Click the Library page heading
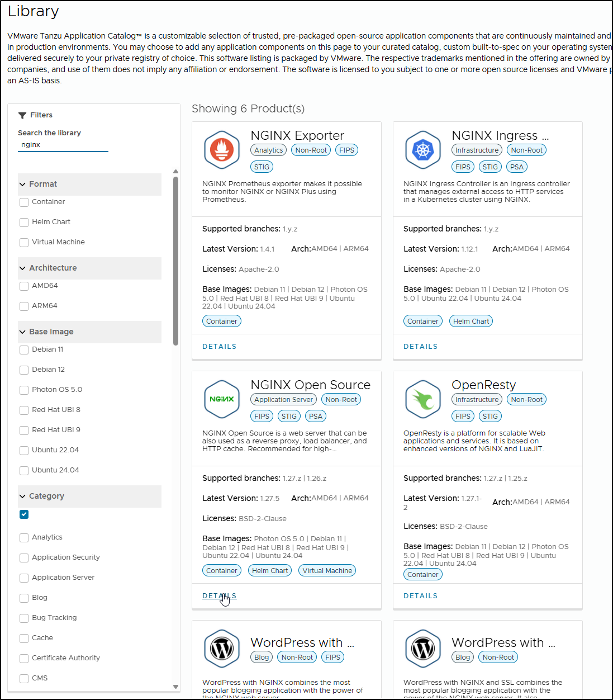Image resolution: width=613 pixels, height=700 pixels. pyautogui.click(x=34, y=11)
